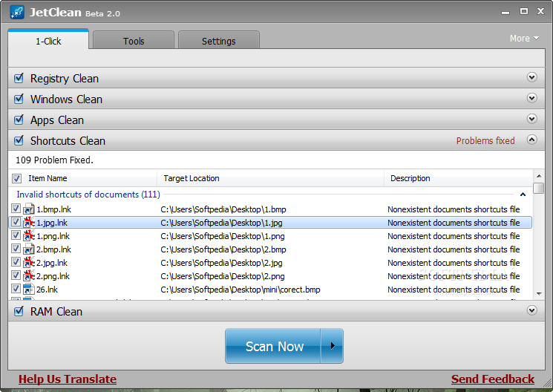553x392 pixels.
Task: Expand the Registry Clean section chevron
Action: [531, 77]
